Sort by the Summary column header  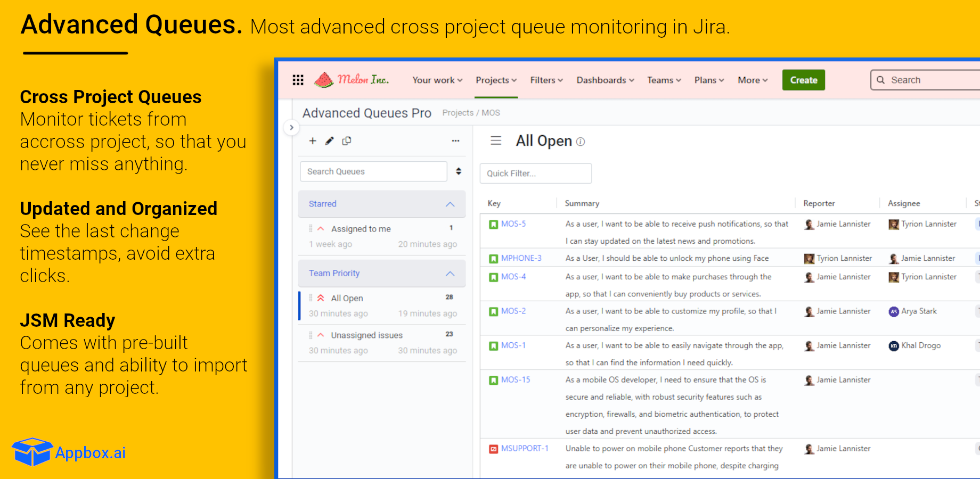pos(582,203)
